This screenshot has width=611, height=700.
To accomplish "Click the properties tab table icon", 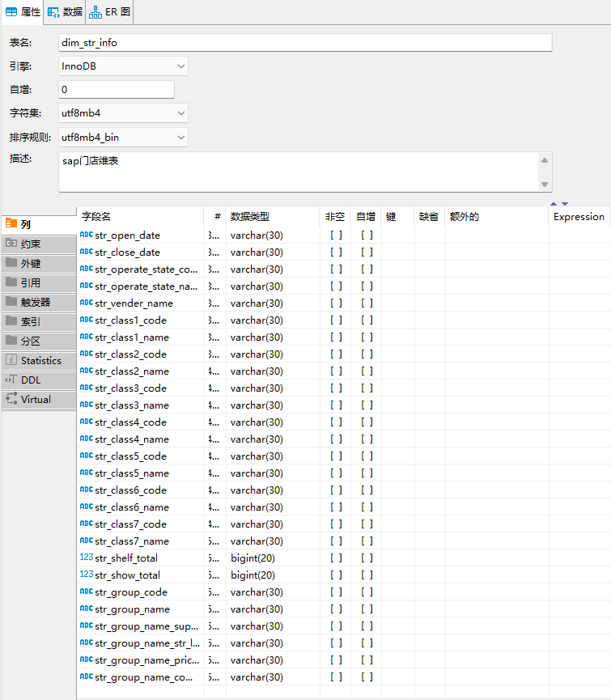I will pos(11,12).
